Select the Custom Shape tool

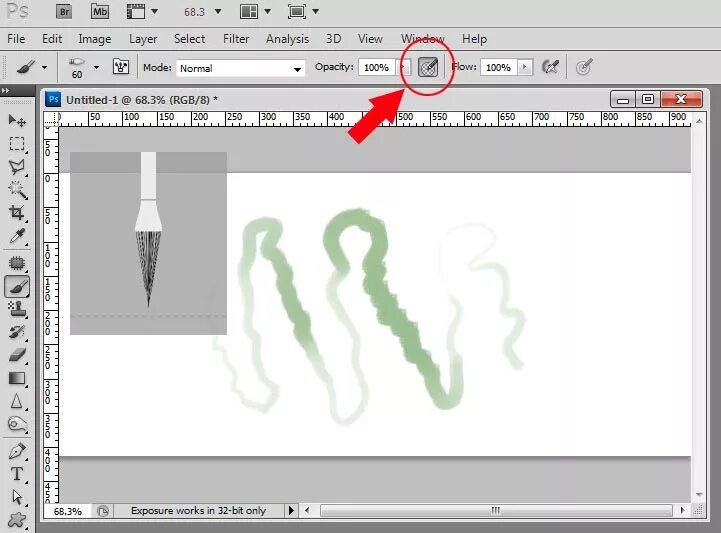(x=17, y=520)
